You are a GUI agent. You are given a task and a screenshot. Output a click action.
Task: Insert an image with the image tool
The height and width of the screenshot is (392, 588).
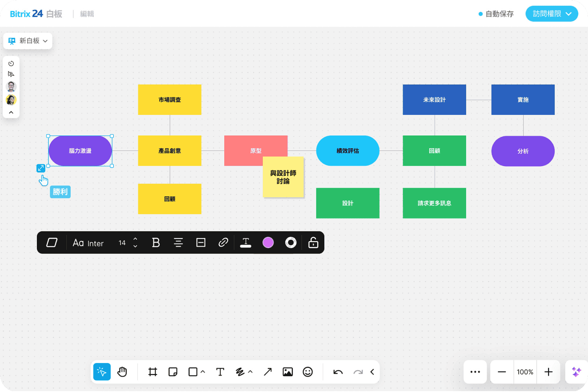tap(287, 372)
